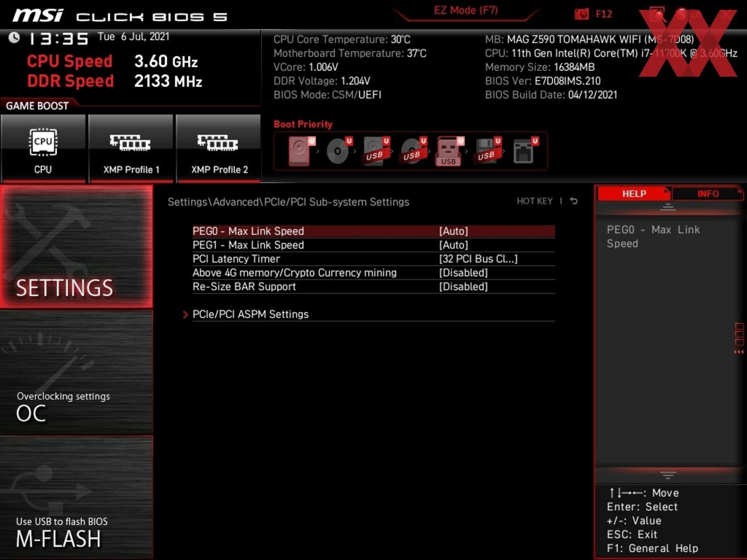Viewport: 747px width, 560px height.
Task: Select the USB floppy boot device icon
Action: tap(487, 151)
